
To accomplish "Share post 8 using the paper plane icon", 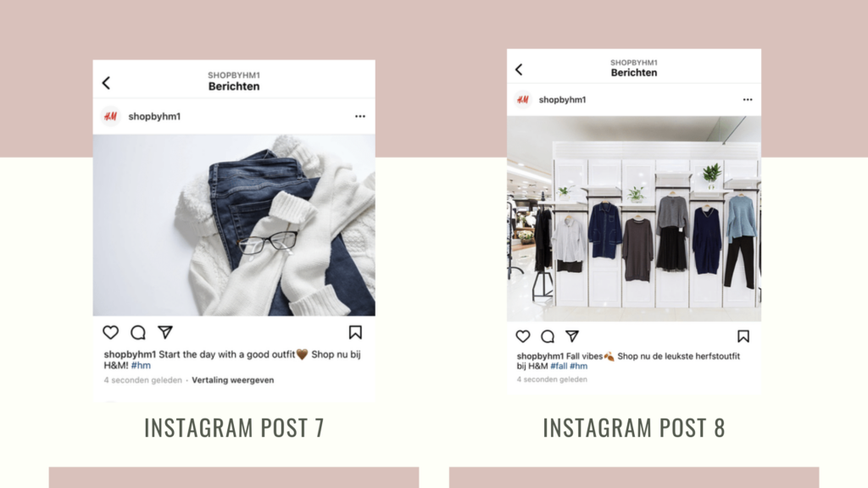I will coord(572,335).
